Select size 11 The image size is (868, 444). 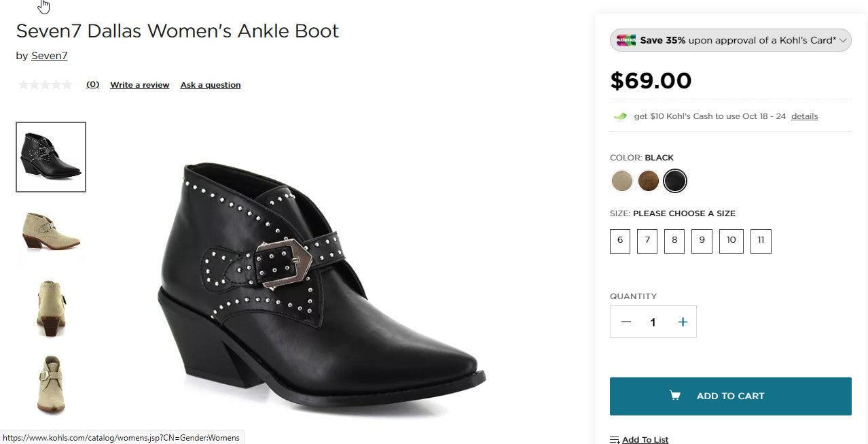point(761,241)
